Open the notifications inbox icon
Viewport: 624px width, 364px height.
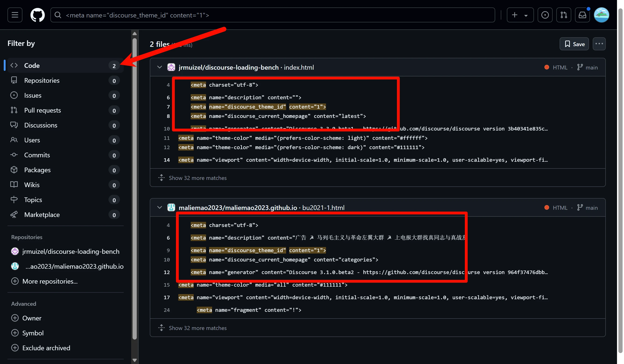tap(582, 15)
